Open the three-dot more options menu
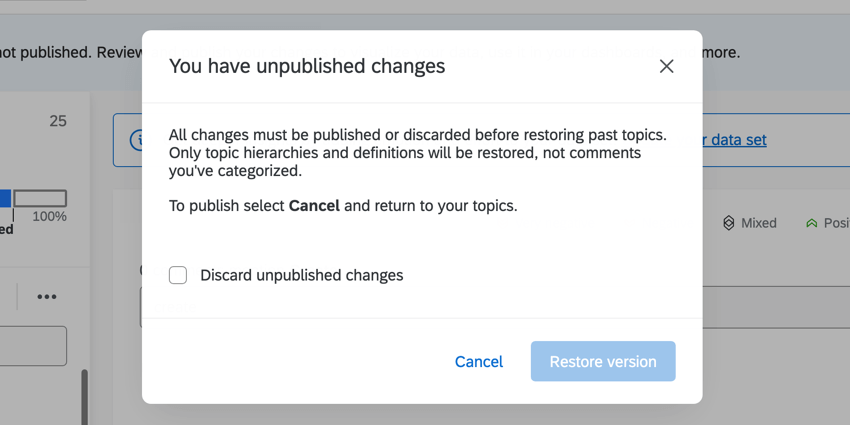 click(47, 297)
